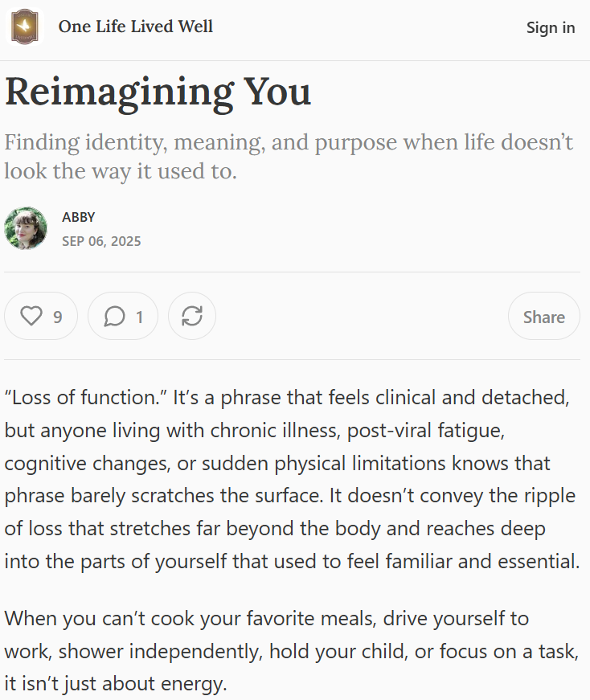The height and width of the screenshot is (700, 590).
Task: Restack the post using the circular arrows icon
Action: (x=192, y=316)
